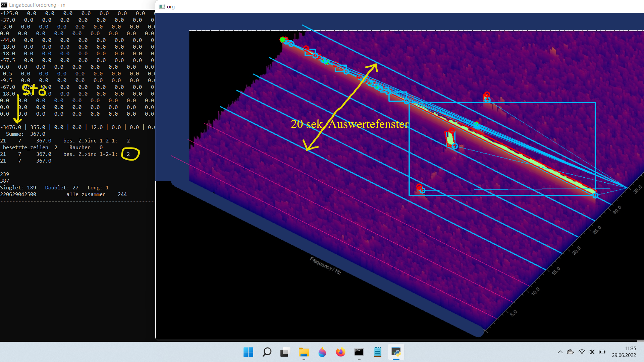Open the Wi-Fi network tray icon

tap(582, 352)
